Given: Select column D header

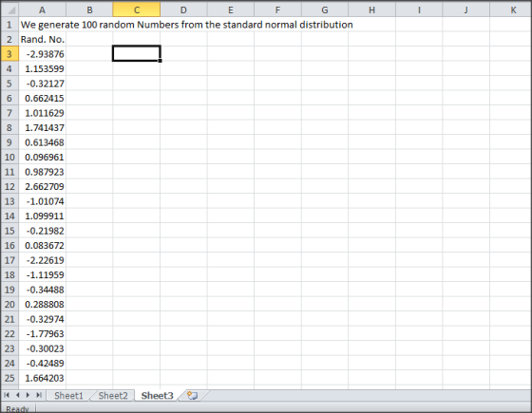Looking at the screenshot, I should (x=183, y=9).
